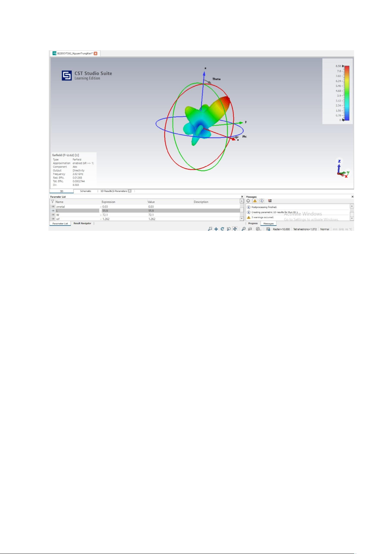Click the Description column header
The image size is (392, 554).
click(201, 202)
